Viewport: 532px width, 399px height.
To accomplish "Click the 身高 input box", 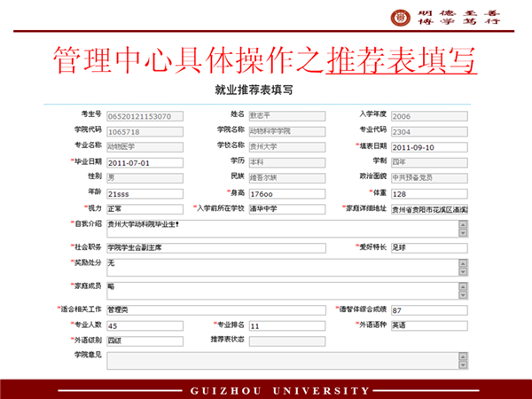I will (x=286, y=193).
